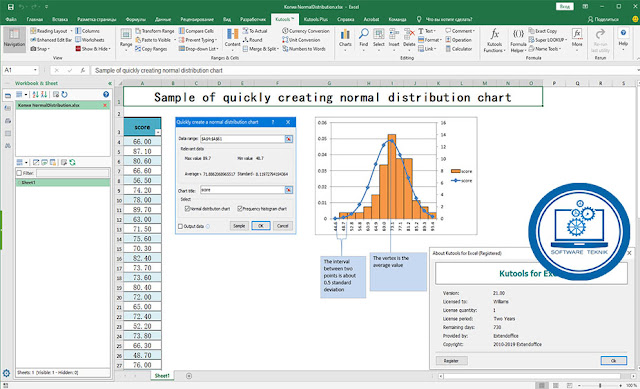Open Enhanced Edit Bar
Viewport: 640px width, 389px height.
pos(51,40)
